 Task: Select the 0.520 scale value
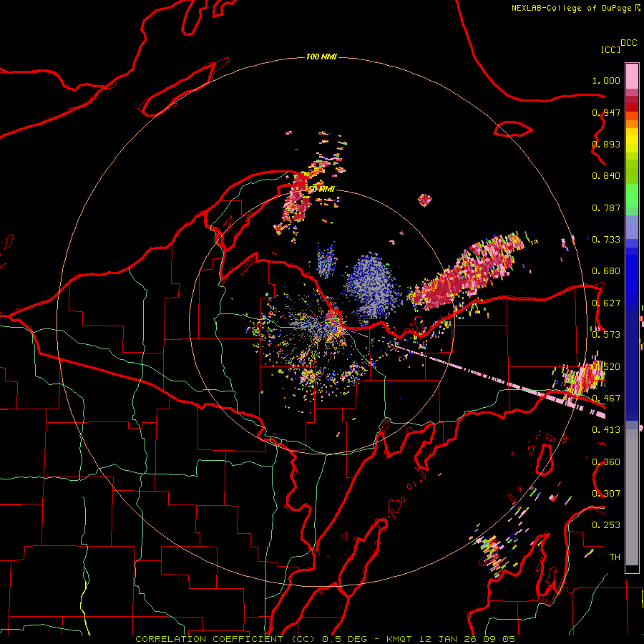(606, 366)
